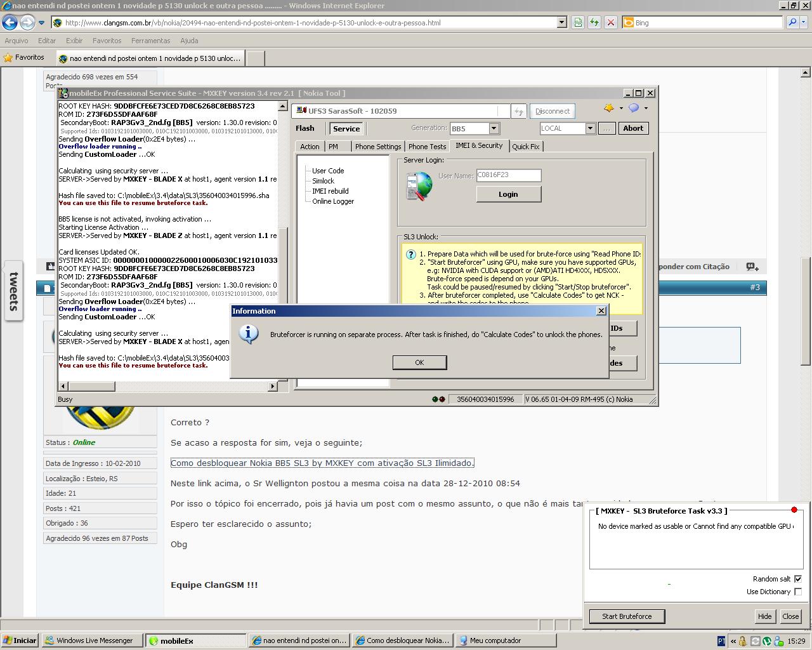The height and width of the screenshot is (650, 812).
Task: Click Internet Explorer Back button
Action: [x=10, y=23]
